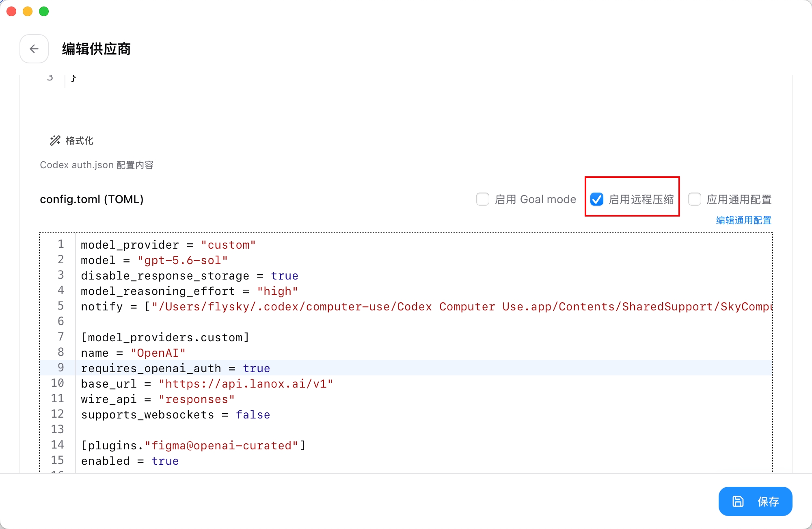Click the closing brace in auth.json editor
This screenshot has height=529, width=812.
pyautogui.click(x=73, y=78)
